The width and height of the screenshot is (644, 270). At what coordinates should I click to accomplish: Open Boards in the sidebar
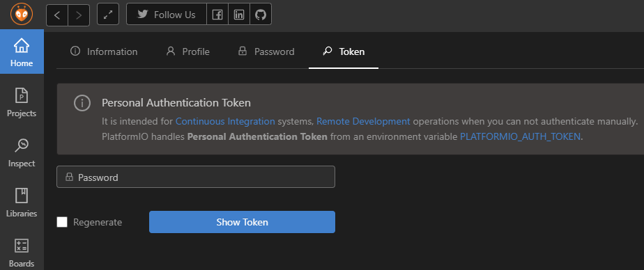(22, 252)
